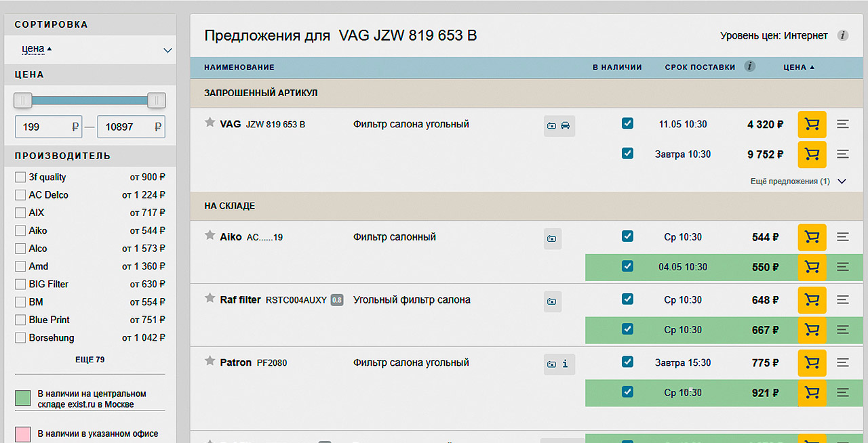Enable the BIG Filter manufacturer checkbox
This screenshot has width=868, height=443.
click(20, 284)
